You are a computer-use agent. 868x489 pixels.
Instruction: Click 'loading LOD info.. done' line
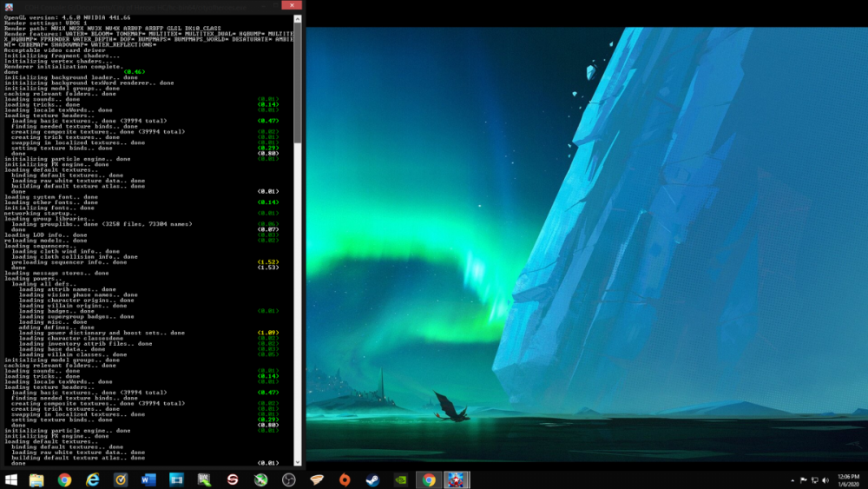tap(46, 235)
